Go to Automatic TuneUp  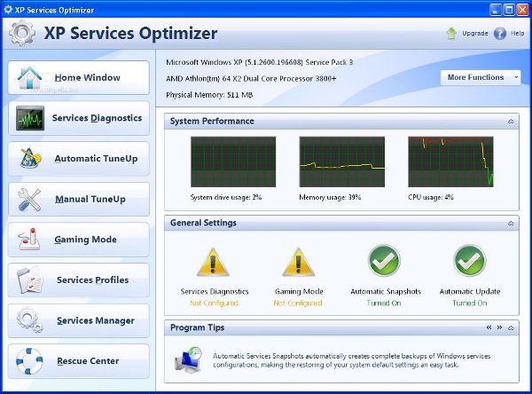pyautogui.click(x=79, y=159)
